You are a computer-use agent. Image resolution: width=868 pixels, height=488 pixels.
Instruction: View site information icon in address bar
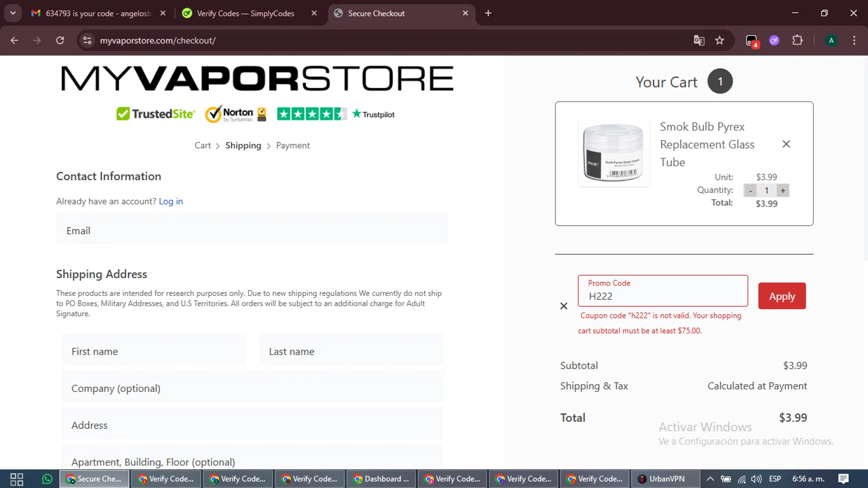click(87, 41)
